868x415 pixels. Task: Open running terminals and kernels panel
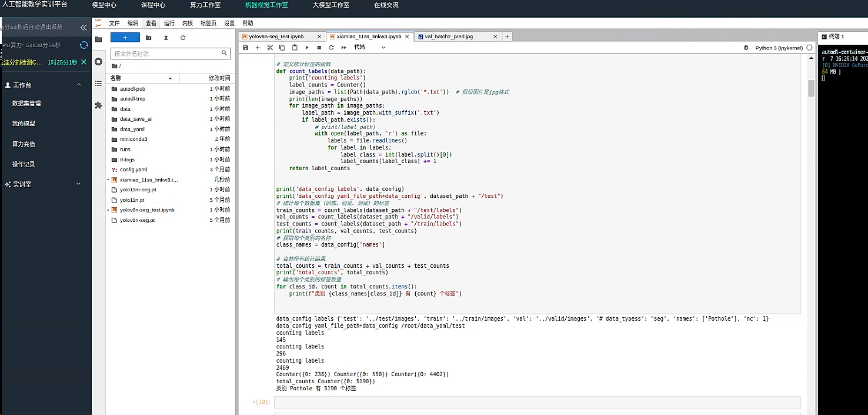click(98, 61)
